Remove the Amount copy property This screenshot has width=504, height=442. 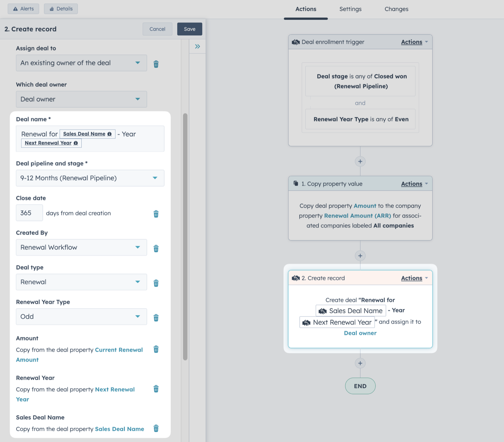click(156, 349)
